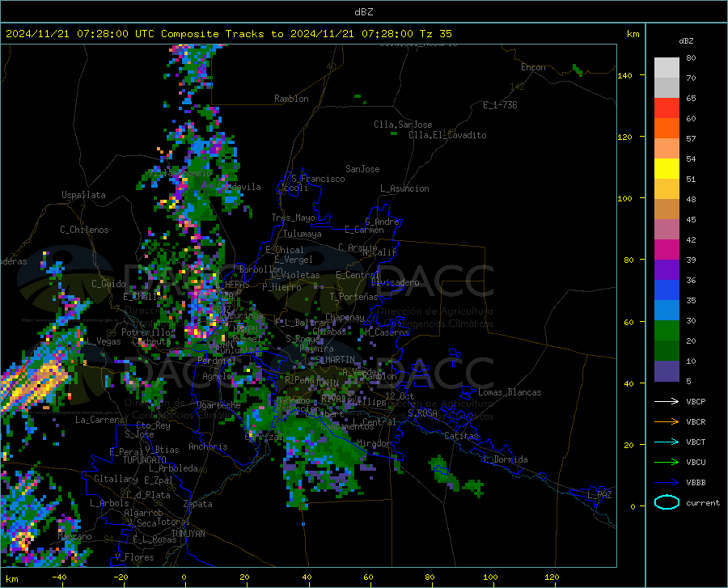Click the Uspallata map label
Viewport: 728px width, 588px height.
(83, 195)
